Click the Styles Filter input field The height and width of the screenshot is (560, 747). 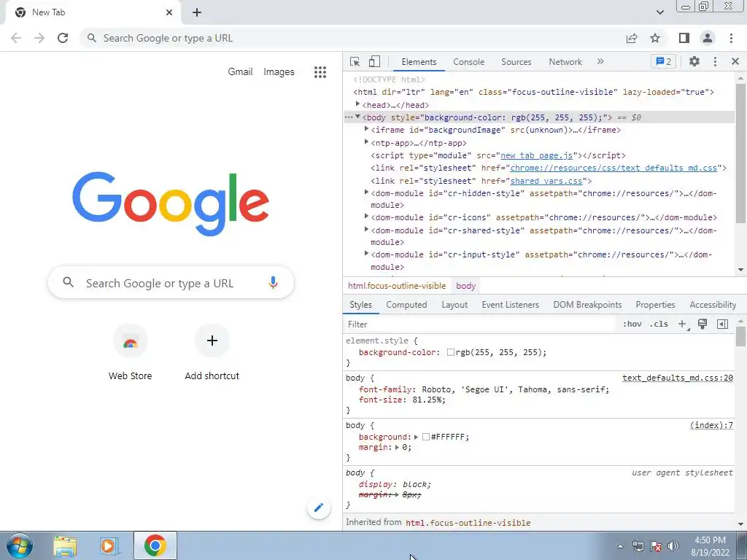click(x=480, y=324)
